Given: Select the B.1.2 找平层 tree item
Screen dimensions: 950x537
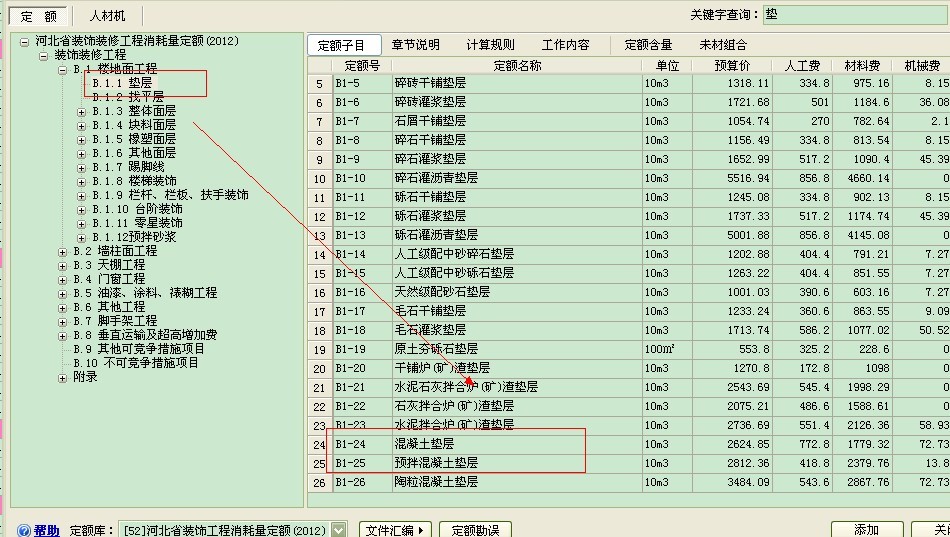Looking at the screenshot, I should click(128, 96).
